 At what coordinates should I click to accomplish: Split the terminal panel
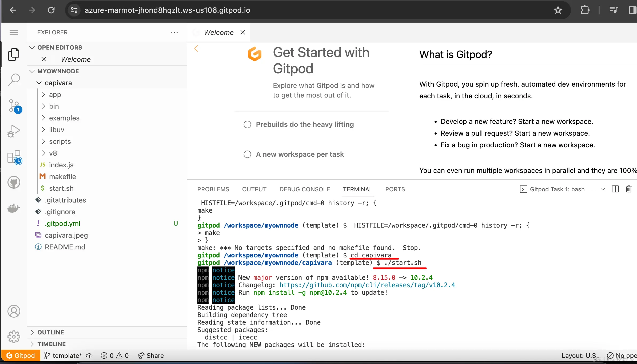tap(615, 189)
